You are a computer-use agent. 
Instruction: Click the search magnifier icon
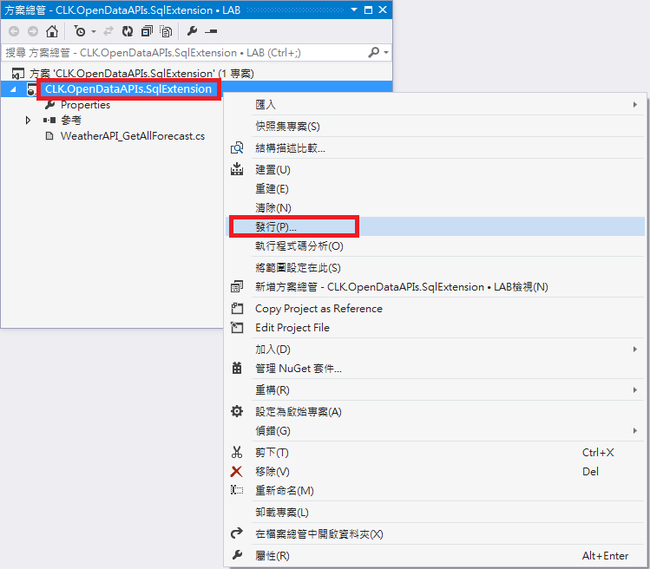[374, 52]
